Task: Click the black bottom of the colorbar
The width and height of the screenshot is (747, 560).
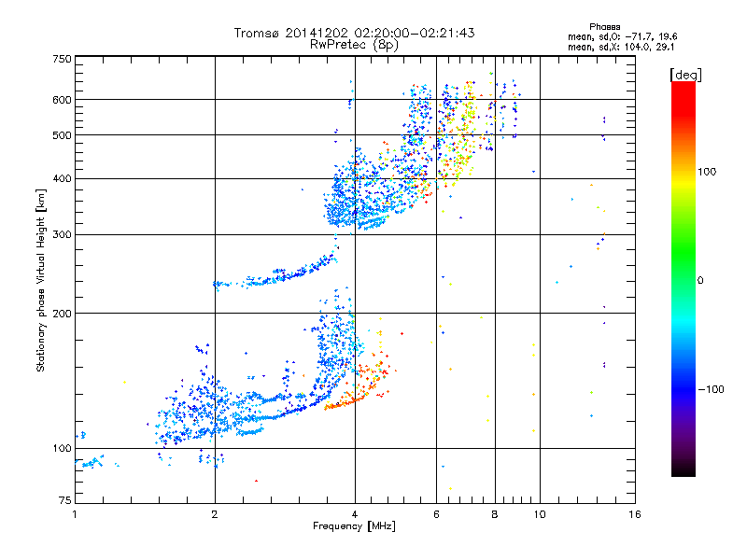Action: tap(684, 468)
